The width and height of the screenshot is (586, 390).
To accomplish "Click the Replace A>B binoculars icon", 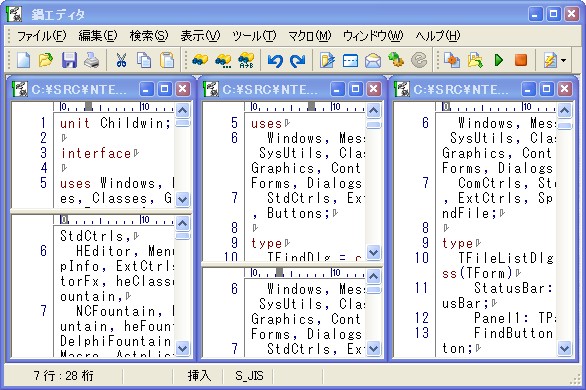I will coord(246,60).
